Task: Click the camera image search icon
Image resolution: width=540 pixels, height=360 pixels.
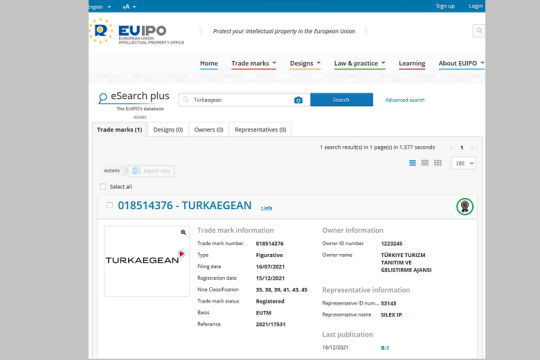Action: point(298,100)
